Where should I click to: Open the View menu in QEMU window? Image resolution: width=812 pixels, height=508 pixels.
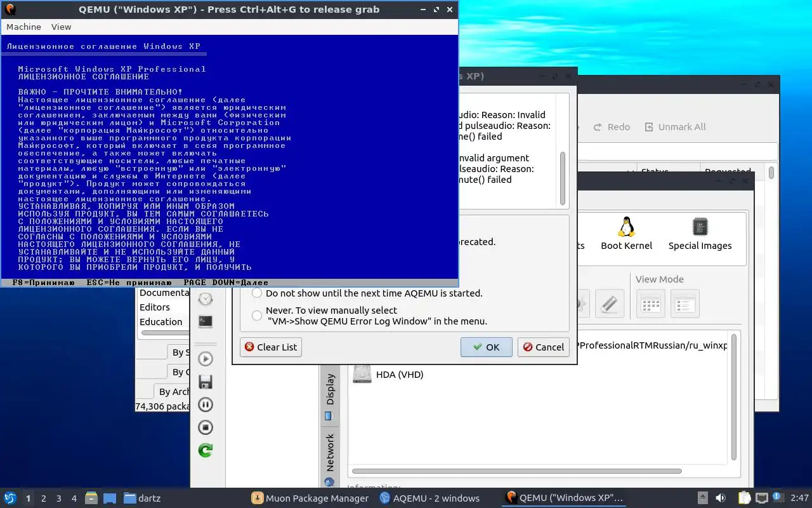tap(61, 27)
